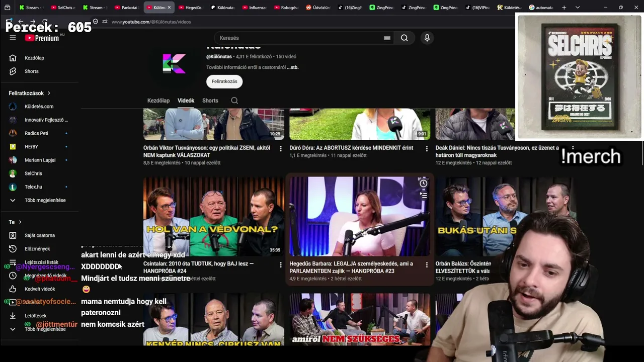Open the Telex.hu subscription channel
Image resolution: width=644 pixels, height=362 pixels.
pos(33,187)
